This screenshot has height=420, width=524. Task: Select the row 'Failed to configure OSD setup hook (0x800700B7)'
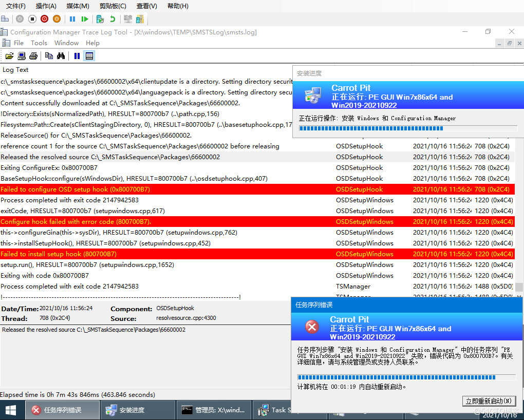click(257, 189)
